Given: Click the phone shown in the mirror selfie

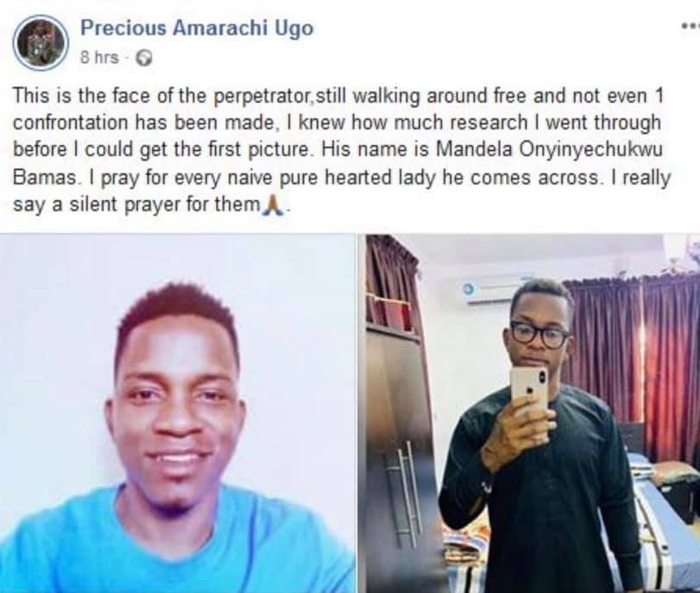Looking at the screenshot, I should click(529, 388).
